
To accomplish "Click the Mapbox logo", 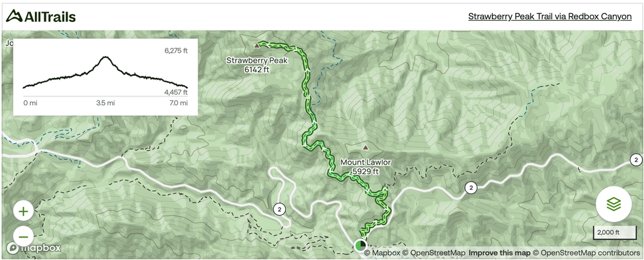I will pyautogui.click(x=33, y=248).
